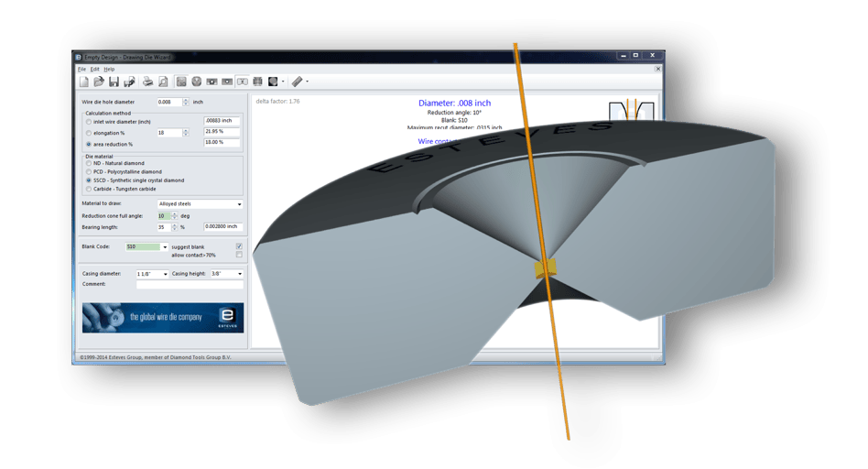Click the 21.95 % result field
Viewport: 868px width, 469px height.
pos(222,132)
